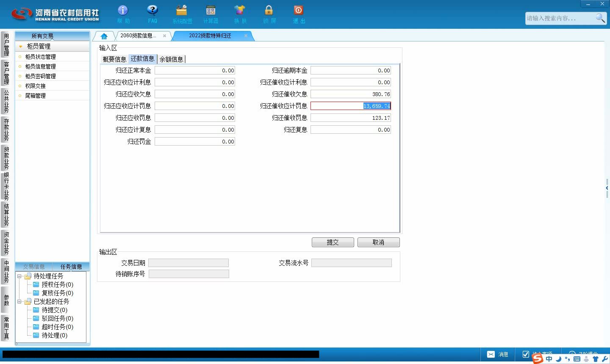Click the 提交 submit button
The height and width of the screenshot is (364, 610).
coord(333,242)
